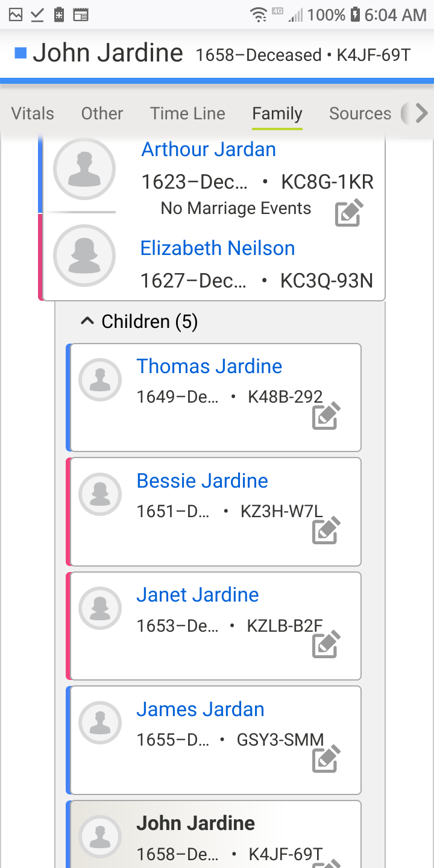Tap Elizabeth Neilson's profile avatar
Screen dimensions: 434x868
click(84, 255)
